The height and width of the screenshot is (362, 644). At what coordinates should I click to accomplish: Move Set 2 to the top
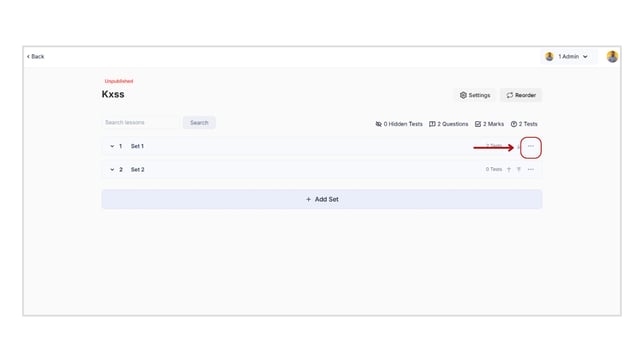point(519,169)
